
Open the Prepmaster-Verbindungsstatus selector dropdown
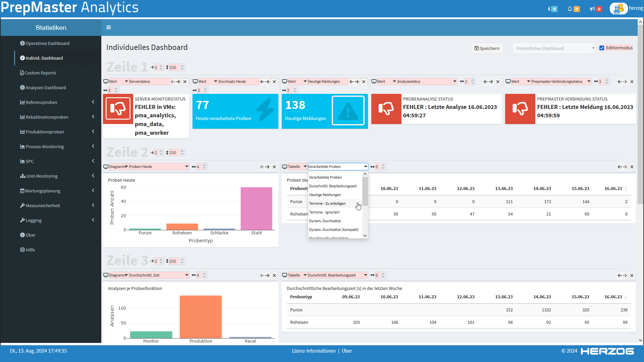click(x=561, y=81)
